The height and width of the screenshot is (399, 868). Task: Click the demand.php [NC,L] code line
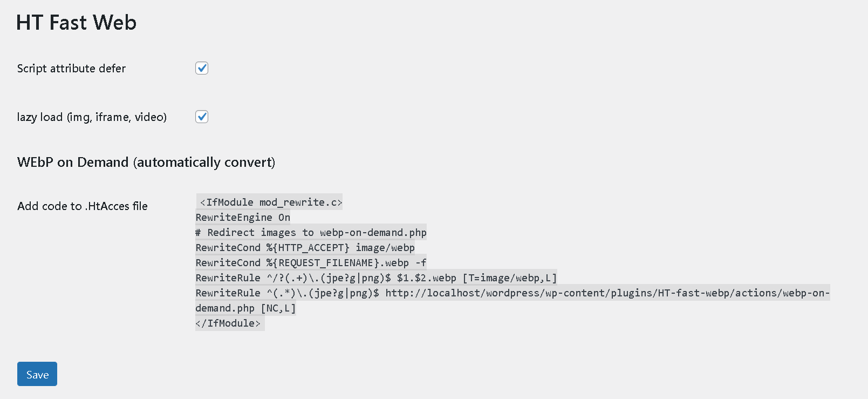point(245,308)
